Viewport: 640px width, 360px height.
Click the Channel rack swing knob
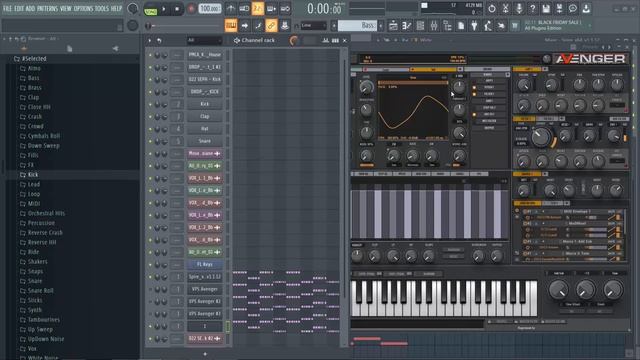pos(293,40)
